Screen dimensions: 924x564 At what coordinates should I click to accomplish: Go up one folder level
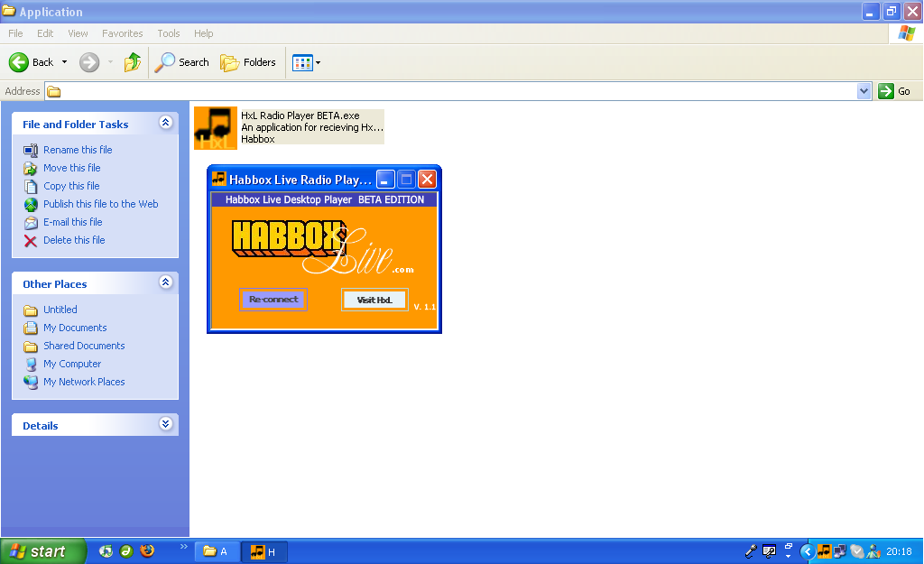(x=133, y=62)
